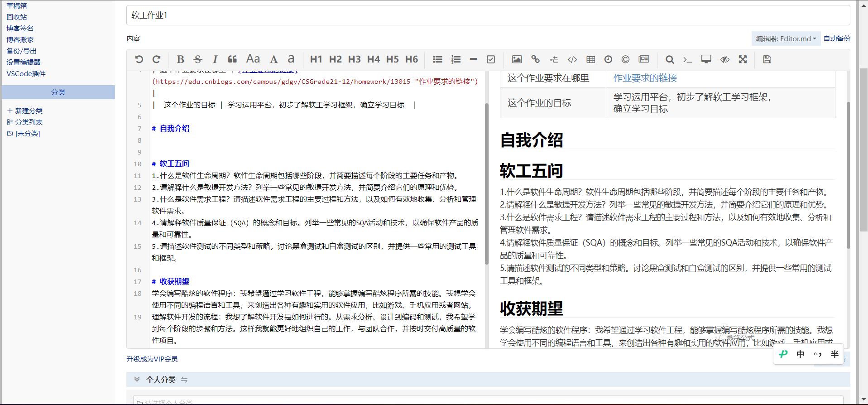Click the 自动备份 link
Viewport: 868px width, 405px height.
(837, 39)
